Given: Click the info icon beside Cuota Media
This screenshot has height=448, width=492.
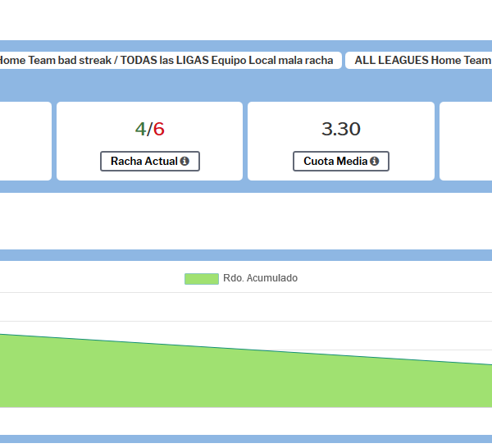Looking at the screenshot, I should pyautogui.click(x=375, y=162).
